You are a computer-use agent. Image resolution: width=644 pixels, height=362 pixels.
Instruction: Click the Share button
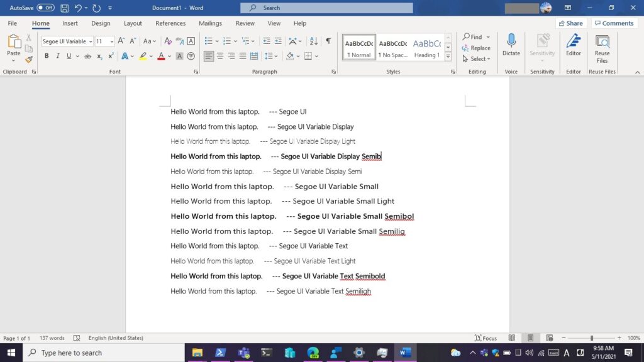coord(570,23)
